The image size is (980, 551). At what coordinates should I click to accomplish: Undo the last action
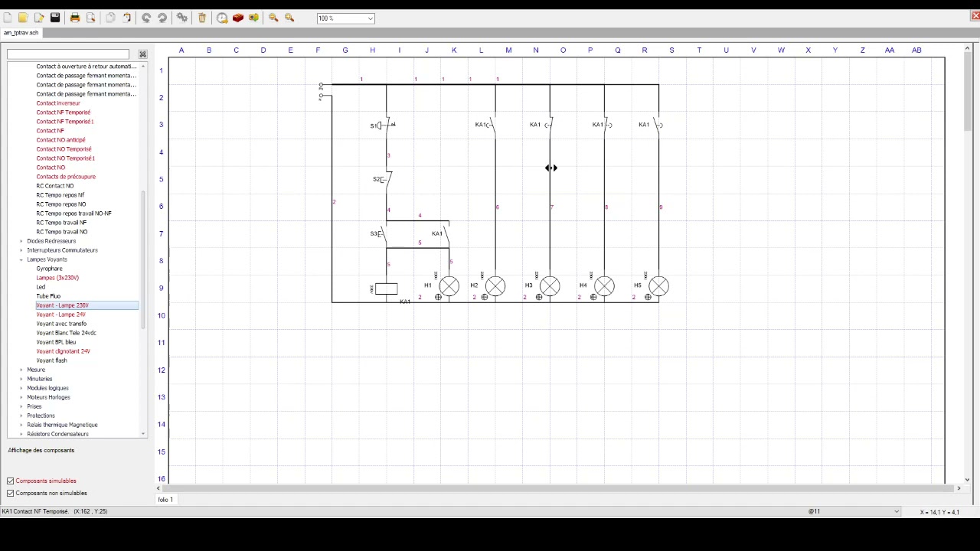(146, 18)
